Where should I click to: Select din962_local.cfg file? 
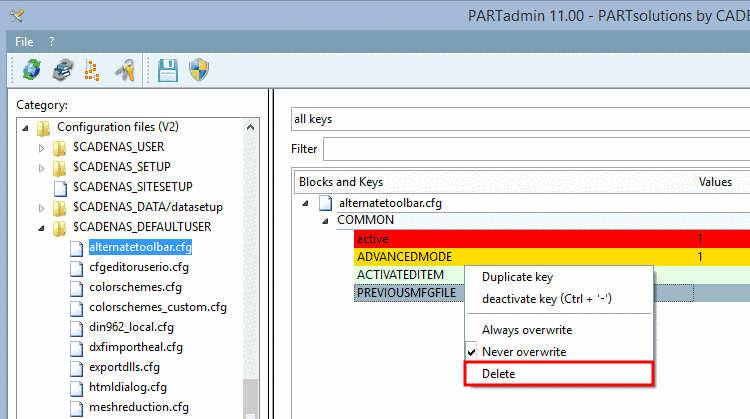tap(132, 328)
